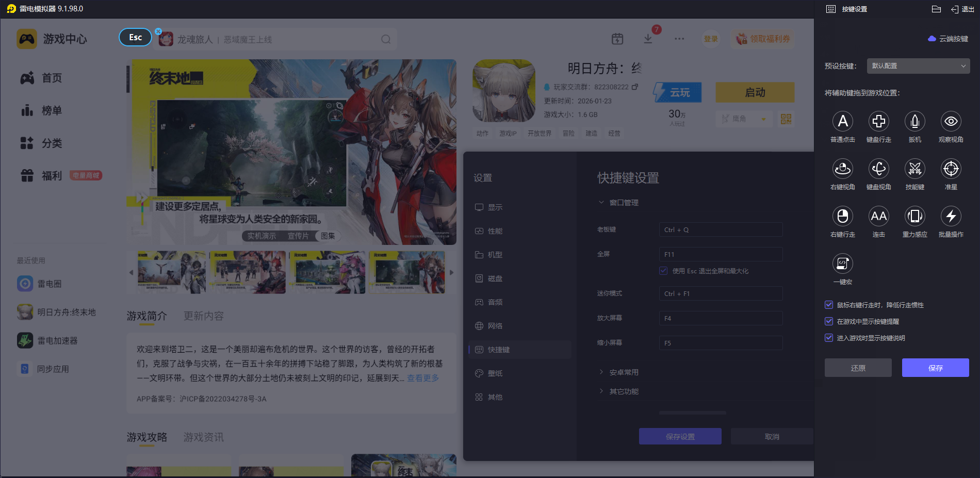Image resolution: width=980 pixels, height=478 pixels.
Task: Open the three-dots more menu
Action: tap(679, 39)
